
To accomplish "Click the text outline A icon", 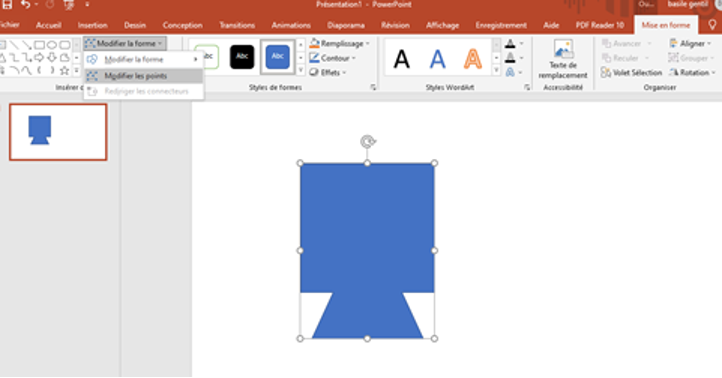I will [x=510, y=58].
